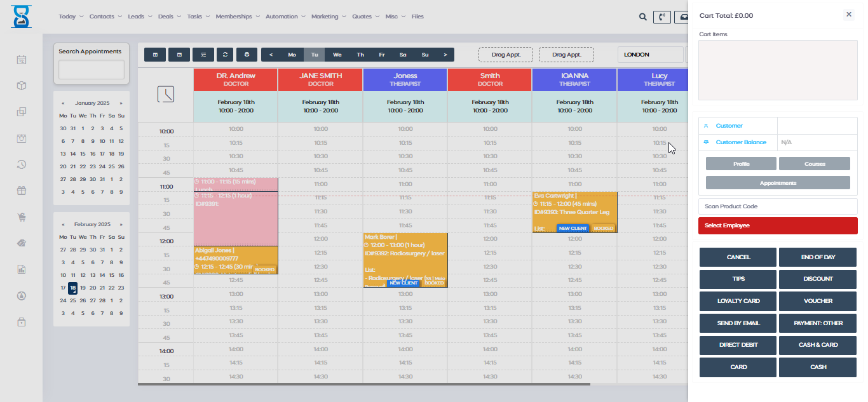Viewport: 868px width, 402px height.
Task: Click the calendar icon in left sidebar
Action: point(21,60)
